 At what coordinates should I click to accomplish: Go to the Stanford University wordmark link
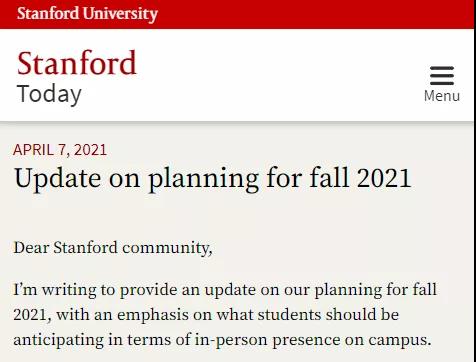(87, 14)
